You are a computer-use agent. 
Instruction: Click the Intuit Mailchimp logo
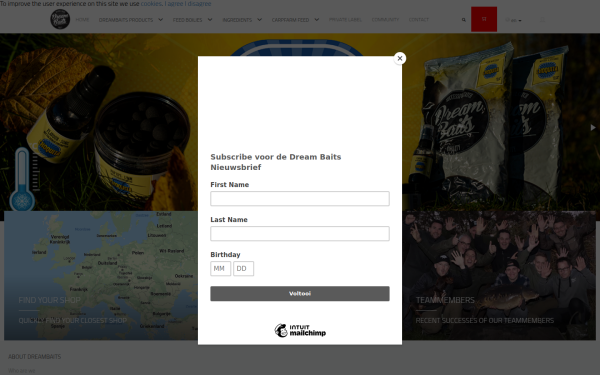pyautogui.click(x=300, y=331)
